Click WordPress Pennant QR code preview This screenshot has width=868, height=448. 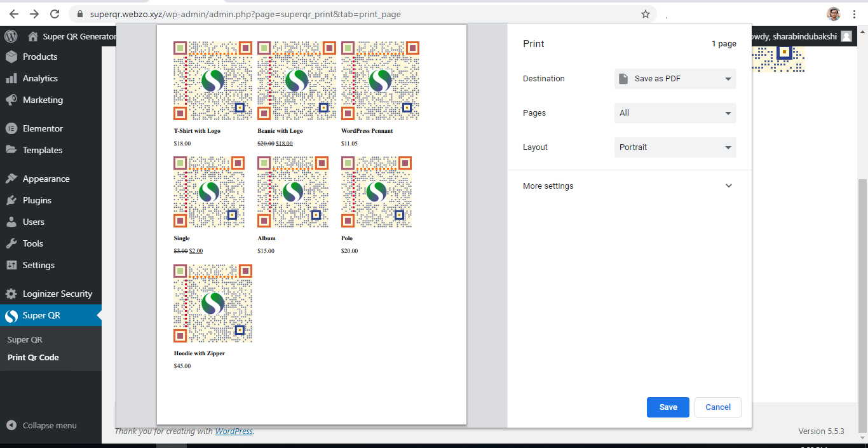pyautogui.click(x=380, y=81)
